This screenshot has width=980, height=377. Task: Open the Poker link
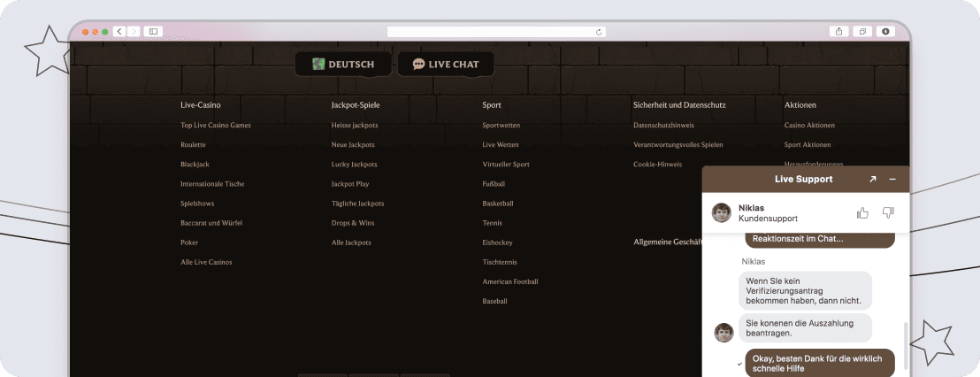click(x=189, y=242)
